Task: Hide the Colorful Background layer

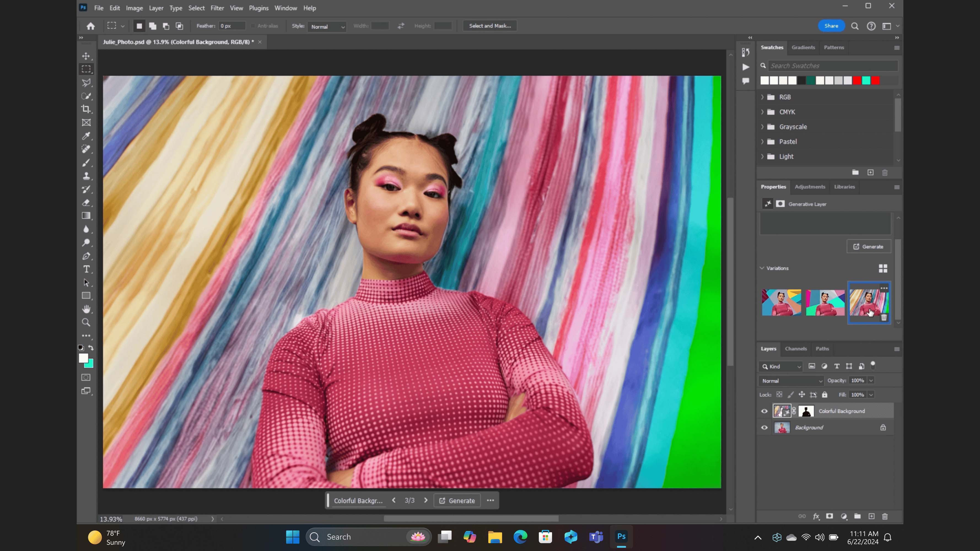Action: tap(764, 411)
